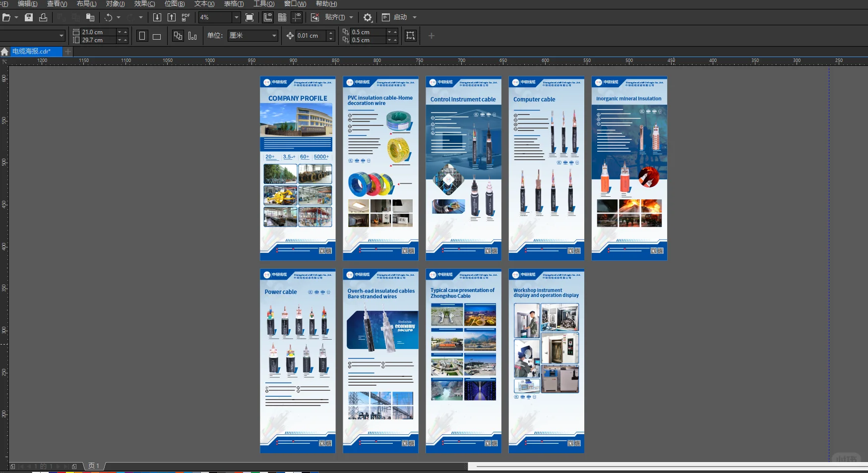This screenshot has width=868, height=473.
Task: Click the Save document icon
Action: tap(29, 17)
